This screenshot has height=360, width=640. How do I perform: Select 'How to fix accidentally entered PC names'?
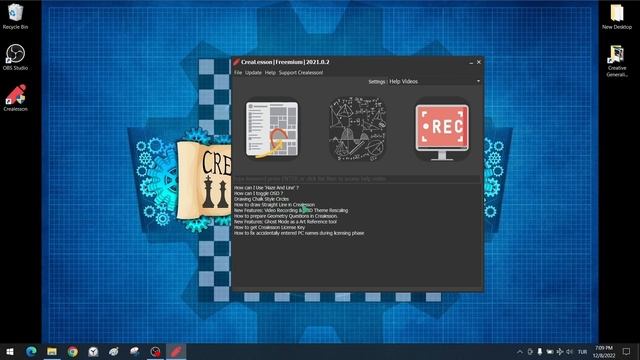click(x=299, y=233)
